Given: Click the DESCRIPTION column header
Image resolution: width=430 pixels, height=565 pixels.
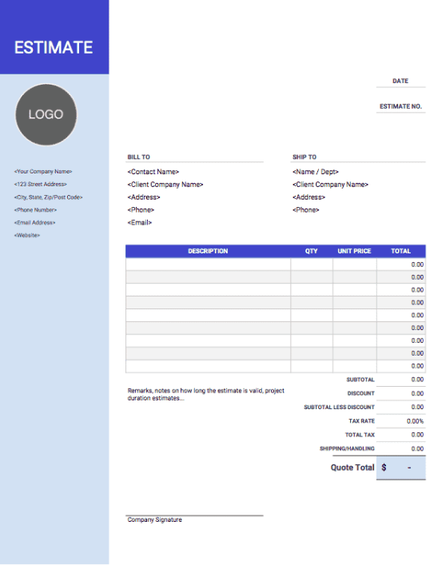Looking at the screenshot, I should pyautogui.click(x=208, y=251).
